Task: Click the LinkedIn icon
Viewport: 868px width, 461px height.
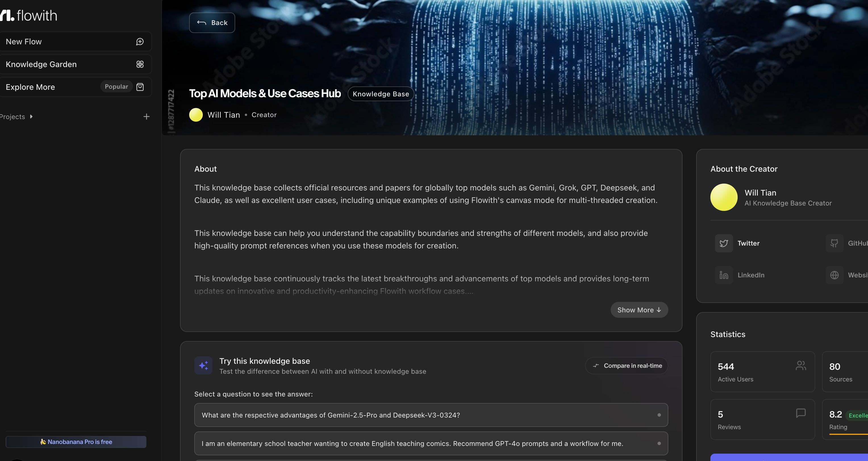Action: pos(724,275)
